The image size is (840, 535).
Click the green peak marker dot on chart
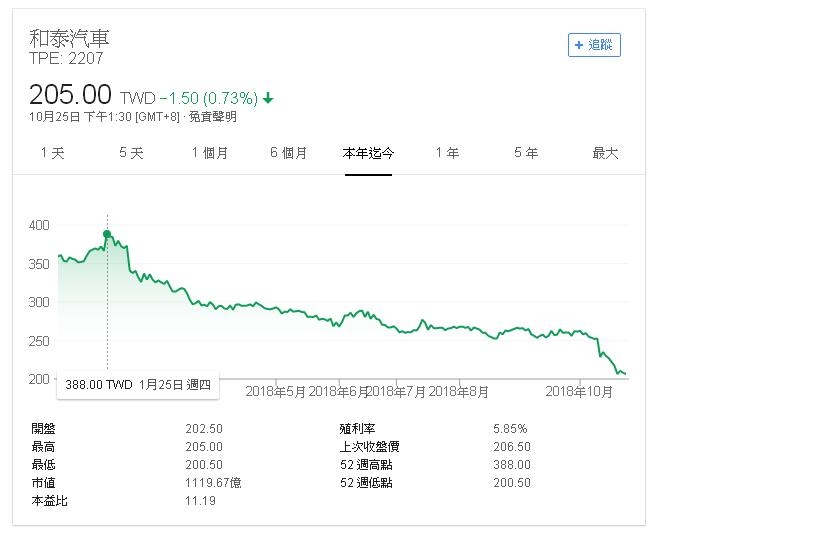click(x=107, y=234)
